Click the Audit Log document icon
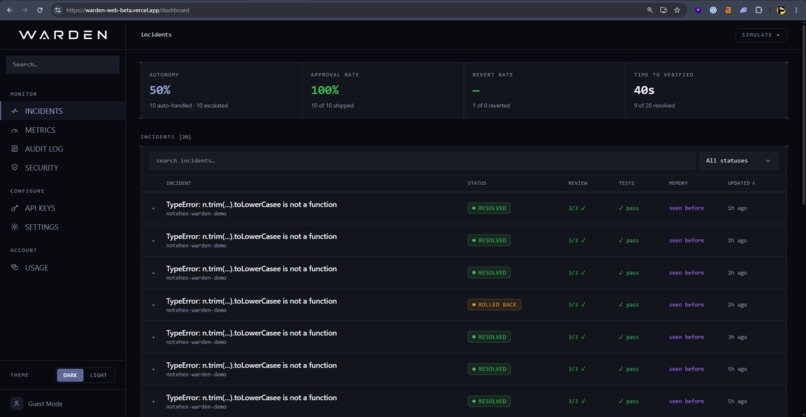 [14, 149]
